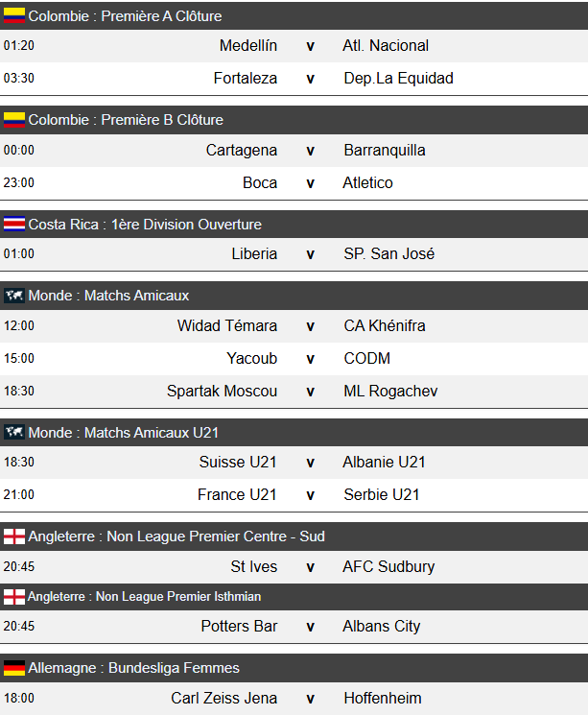Click the England flag beside Premier Centre - Sud
Screen dimensions: 588x715
[x=14, y=536]
